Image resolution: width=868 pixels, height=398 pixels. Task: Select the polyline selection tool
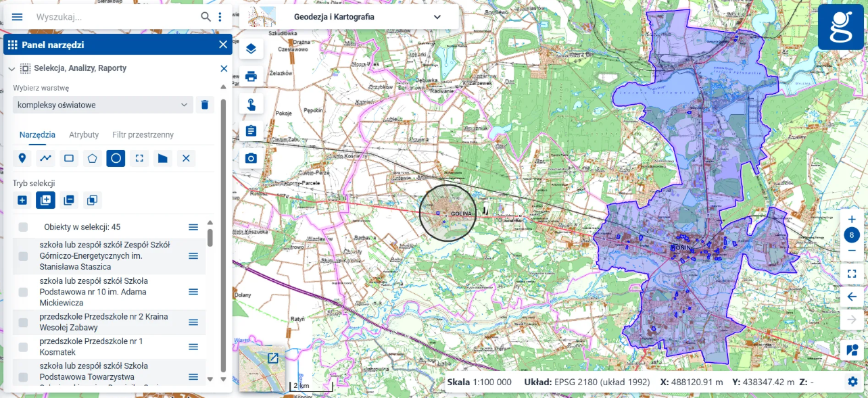pos(45,159)
